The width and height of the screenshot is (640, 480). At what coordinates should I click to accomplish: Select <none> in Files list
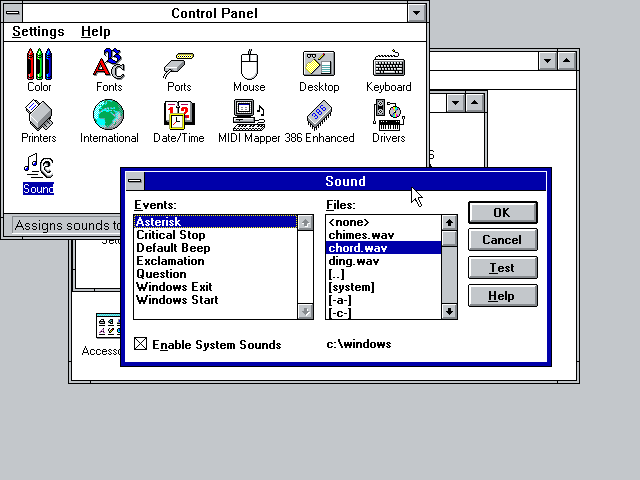point(384,222)
